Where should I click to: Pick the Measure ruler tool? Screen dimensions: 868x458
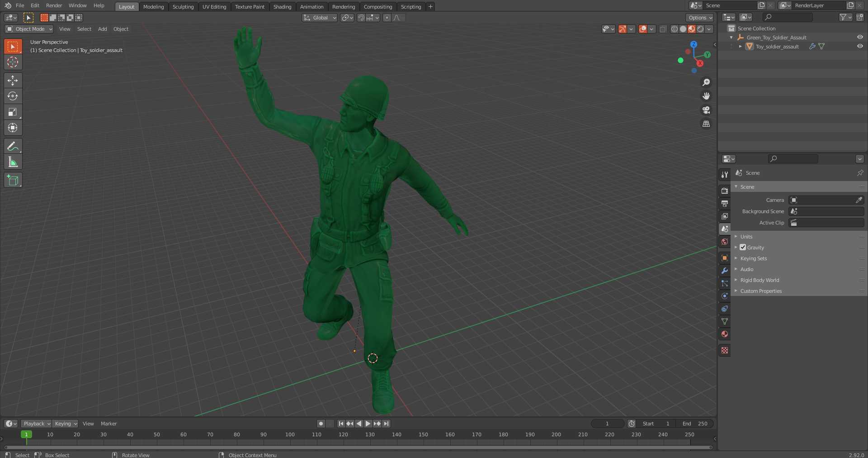[x=13, y=162]
